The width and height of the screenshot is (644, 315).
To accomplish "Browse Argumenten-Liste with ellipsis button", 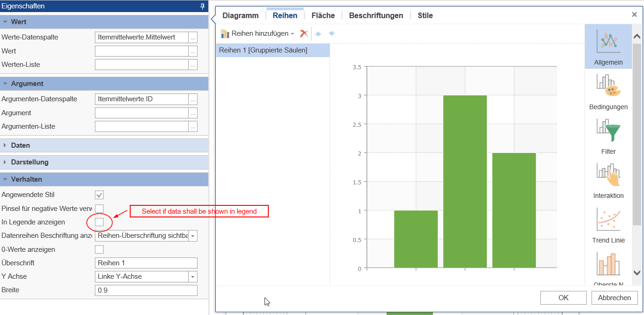I will click(193, 126).
